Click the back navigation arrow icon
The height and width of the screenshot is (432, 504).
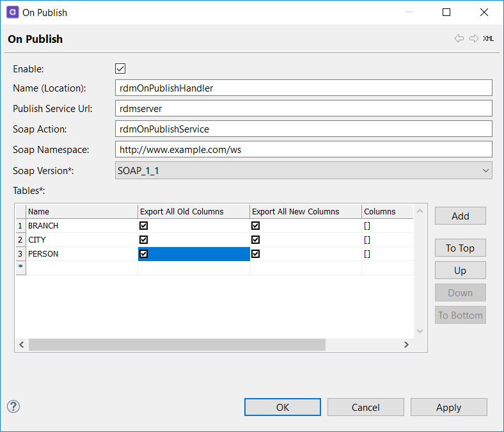pyautogui.click(x=459, y=38)
